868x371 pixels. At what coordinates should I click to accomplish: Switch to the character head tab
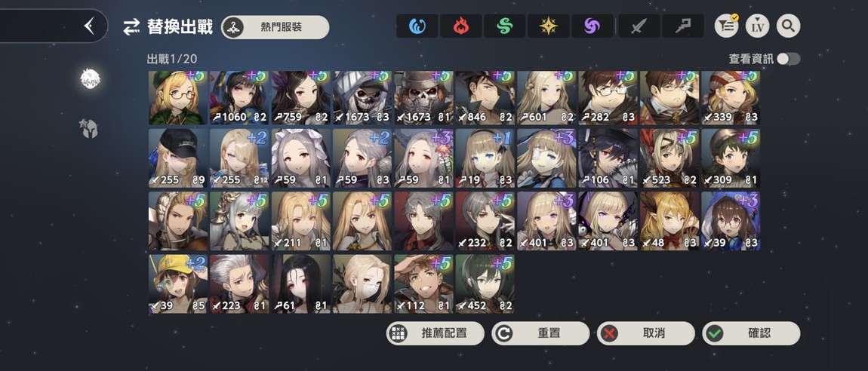coord(90,79)
